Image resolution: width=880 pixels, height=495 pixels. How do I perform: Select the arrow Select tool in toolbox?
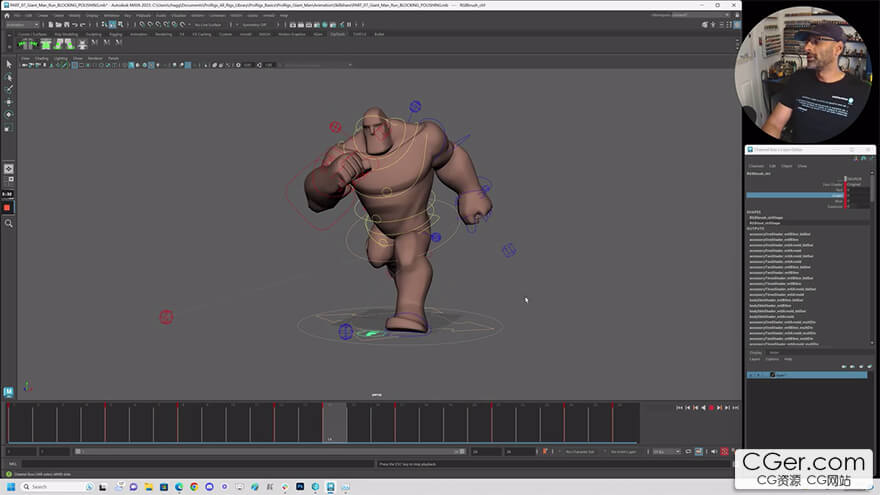point(8,64)
